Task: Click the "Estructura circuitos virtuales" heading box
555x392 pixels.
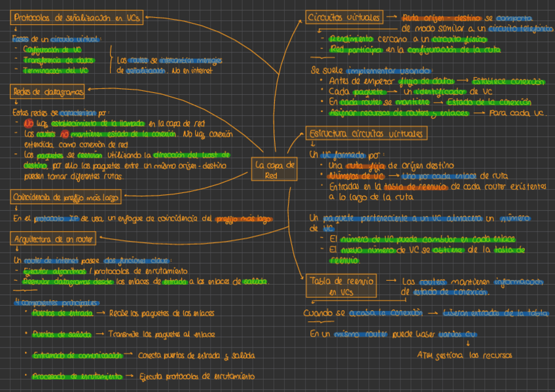Action: point(368,134)
